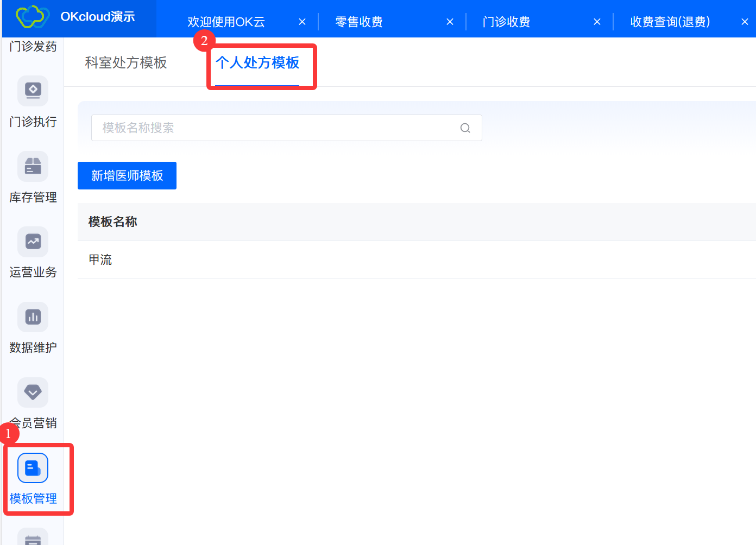Screen dimensions: 756x545
Task: Switch to 零售收费 tab
Action: [x=359, y=22]
